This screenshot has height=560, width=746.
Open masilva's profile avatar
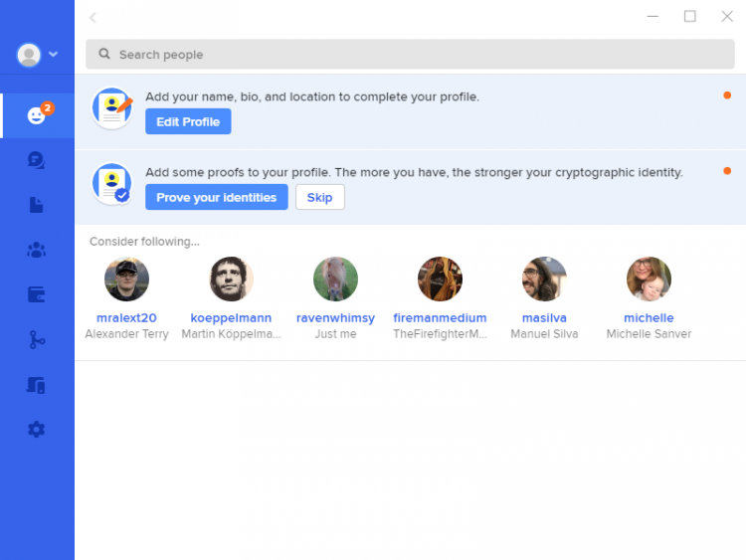544,280
